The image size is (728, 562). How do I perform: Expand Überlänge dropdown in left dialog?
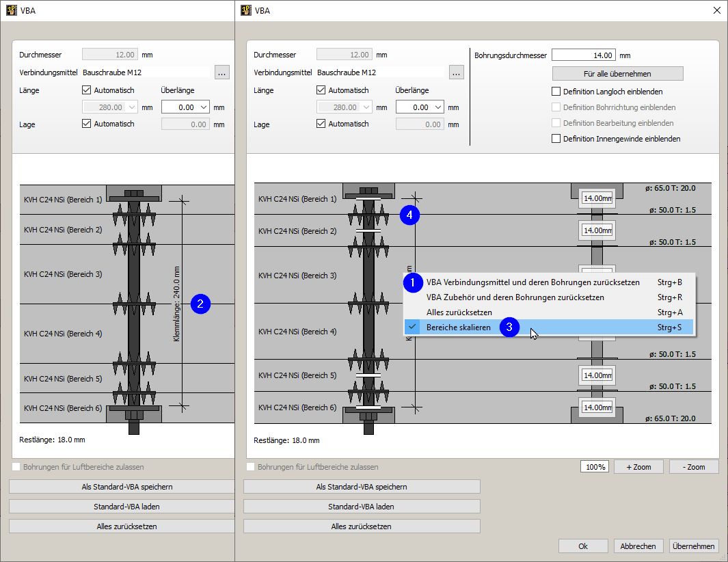(x=202, y=107)
